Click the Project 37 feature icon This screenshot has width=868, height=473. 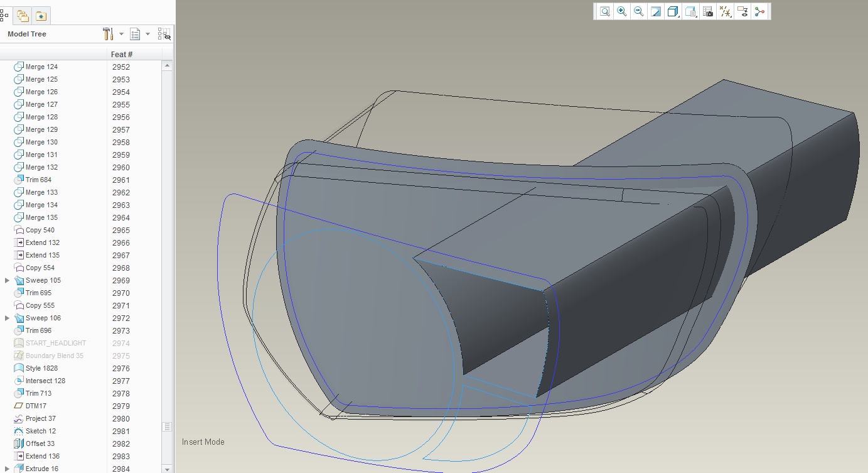19,418
